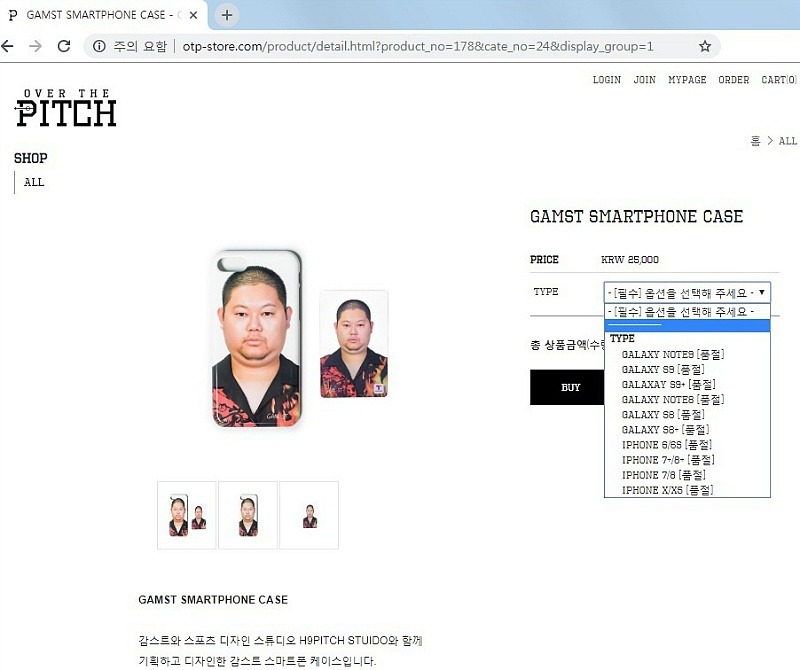Viewport: 800px width, 670px height.
Task: Click the large phone case product image
Action: point(257,338)
